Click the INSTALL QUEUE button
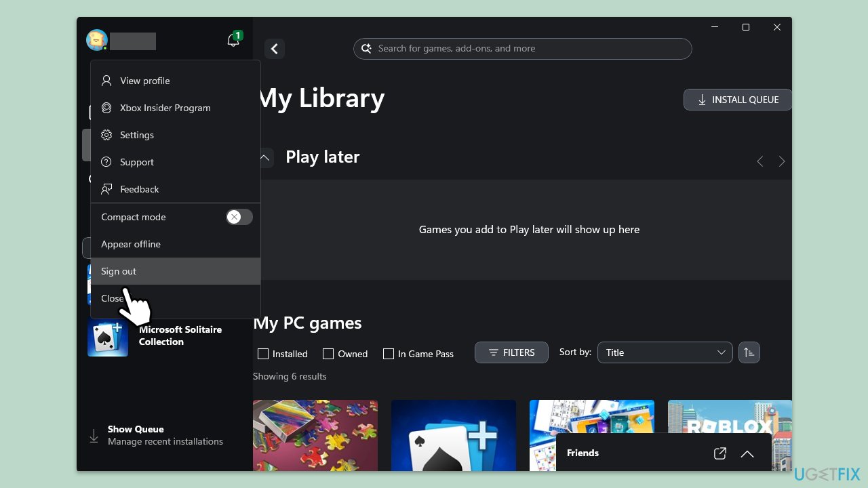The width and height of the screenshot is (868, 488). tap(737, 100)
